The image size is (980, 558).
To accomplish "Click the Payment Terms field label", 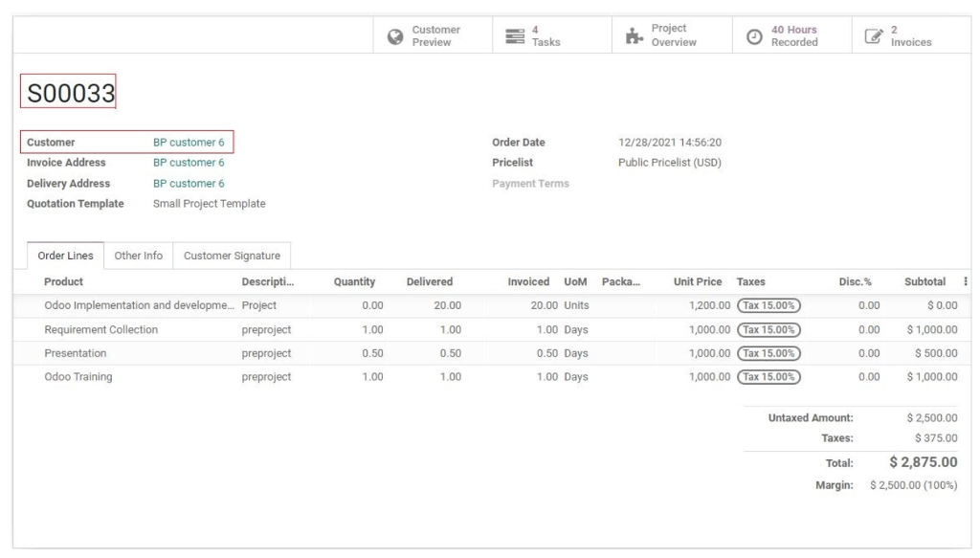I will (x=530, y=184).
